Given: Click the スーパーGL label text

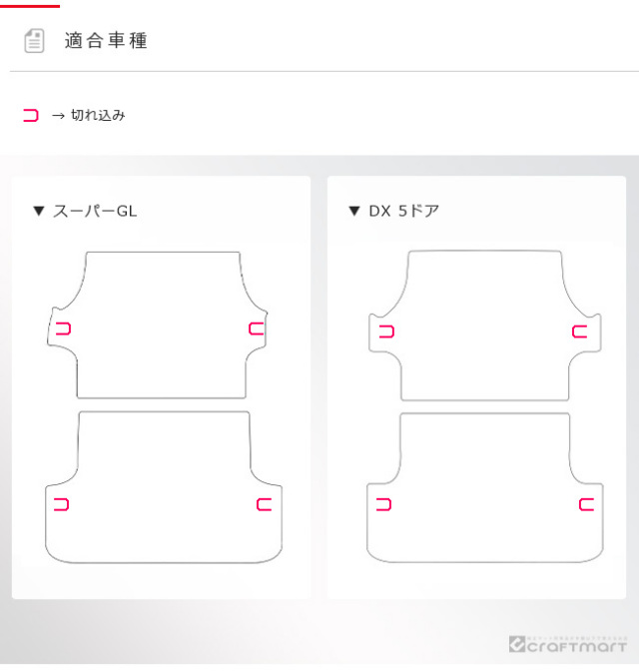Looking at the screenshot, I should 95,211.
